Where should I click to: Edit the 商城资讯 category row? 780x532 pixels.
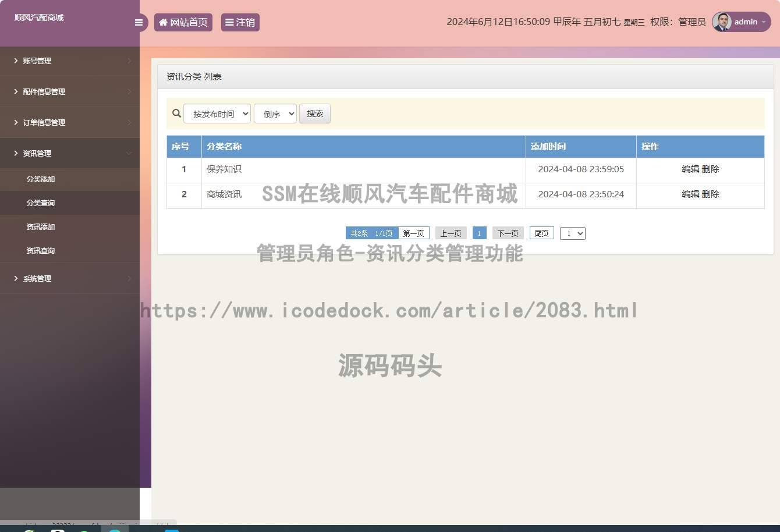pyautogui.click(x=690, y=194)
